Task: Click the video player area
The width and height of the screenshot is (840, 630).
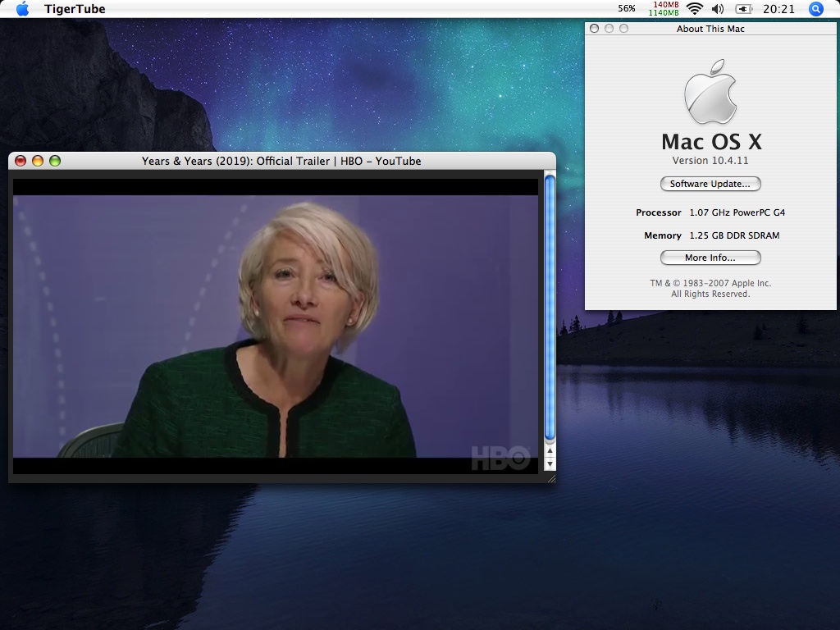Action: pyautogui.click(x=276, y=326)
